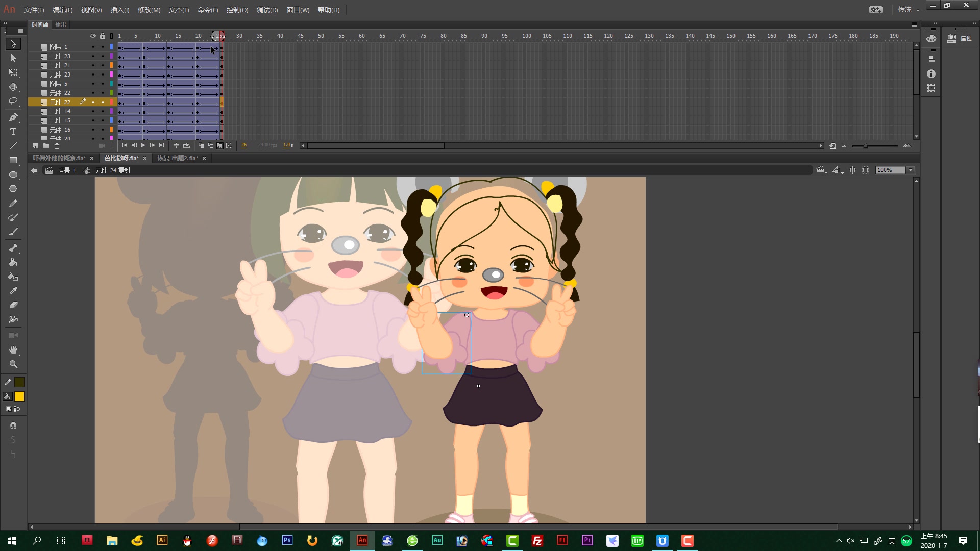Switch to 恢复_出题2.fla tab
Viewport: 980px width, 551px height.
coord(177,158)
